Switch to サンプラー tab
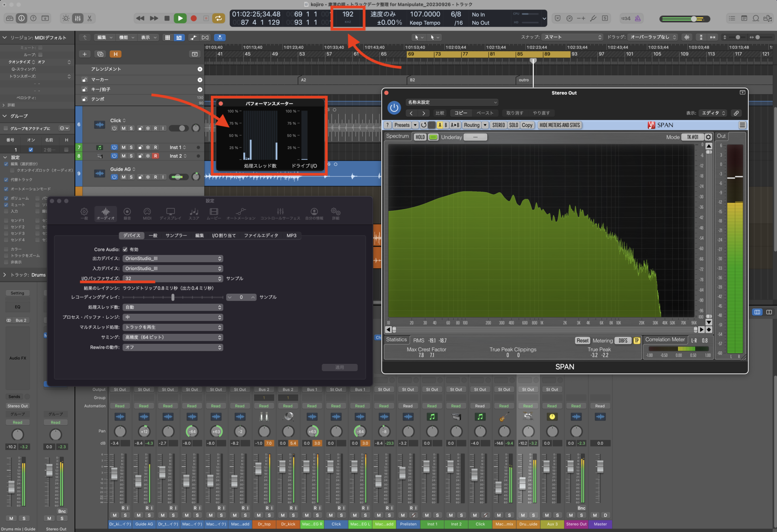Viewport: 777px width, 532px height. [x=176, y=235]
